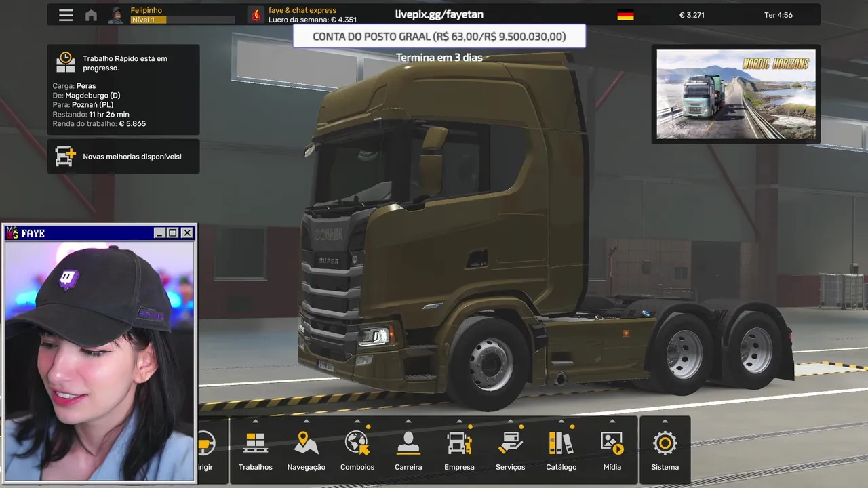Click the quick job clock-and-boxes icon

click(x=66, y=62)
